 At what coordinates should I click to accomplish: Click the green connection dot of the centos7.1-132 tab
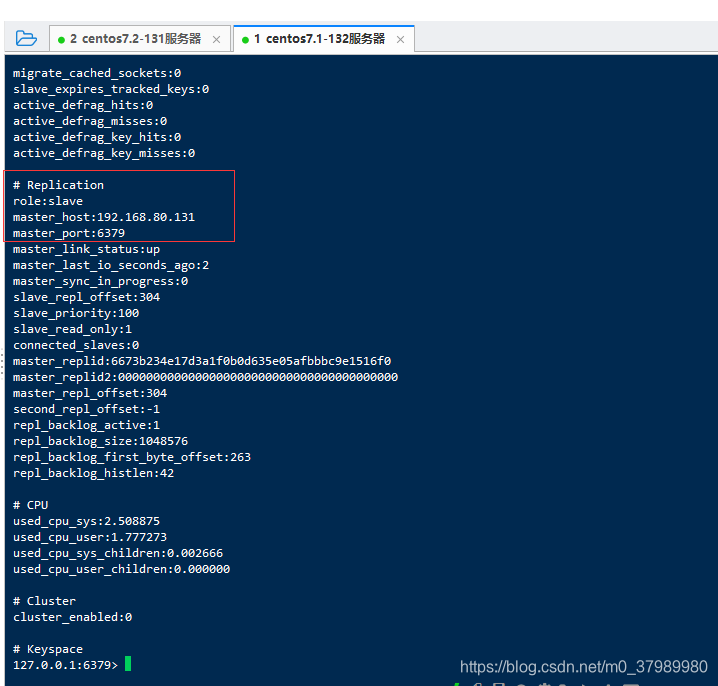[245, 40]
